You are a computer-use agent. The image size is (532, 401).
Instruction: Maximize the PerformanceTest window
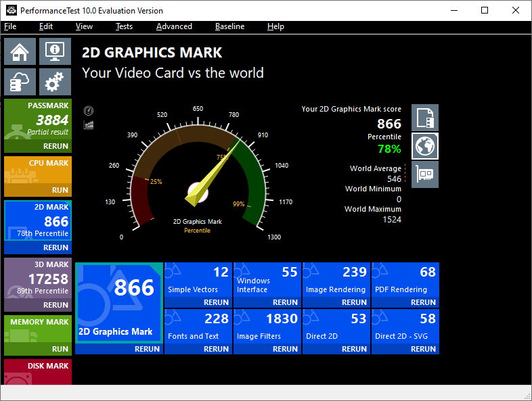pos(485,10)
